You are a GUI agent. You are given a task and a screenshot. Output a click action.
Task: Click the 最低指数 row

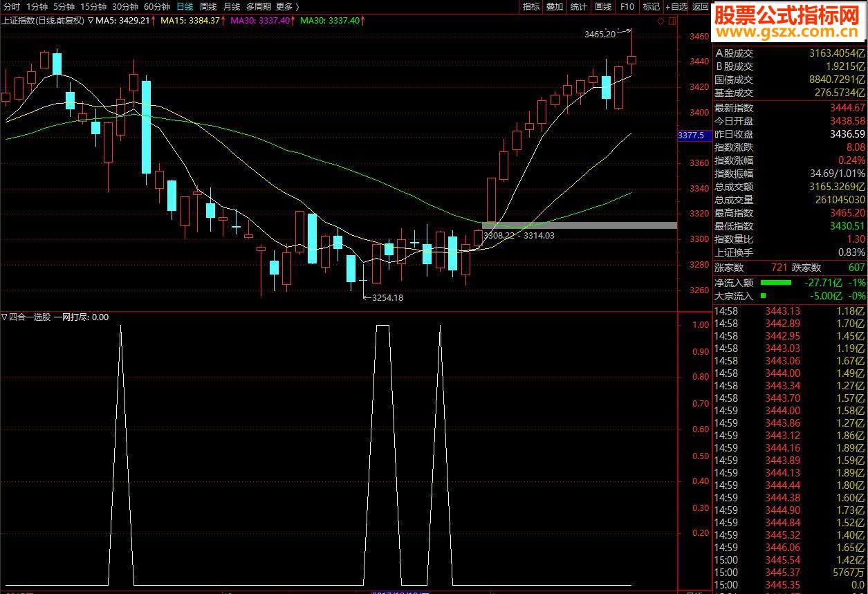790,226
